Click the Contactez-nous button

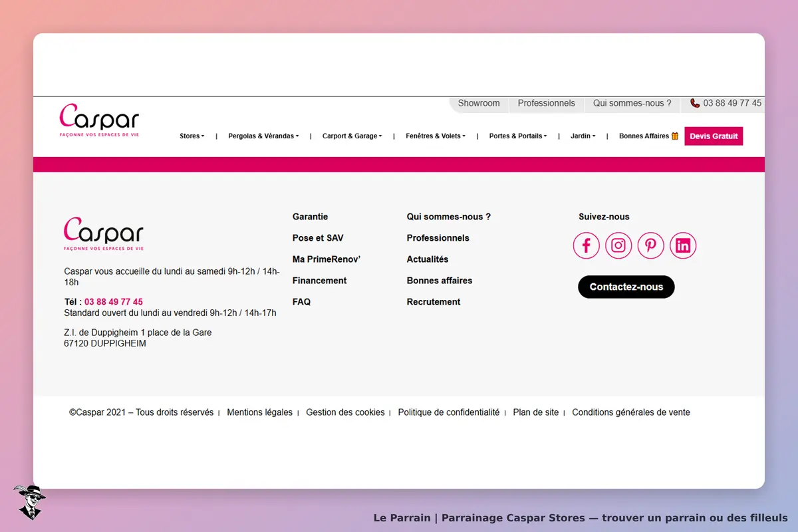(626, 287)
